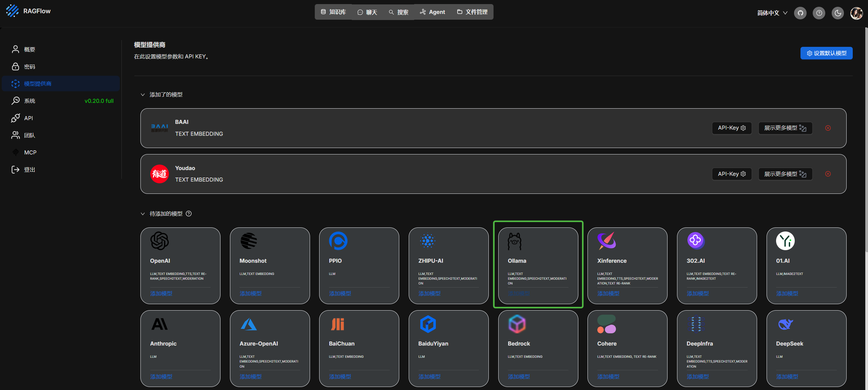
Task: Click 添加模型 under Moonshot
Action: pyautogui.click(x=251, y=293)
